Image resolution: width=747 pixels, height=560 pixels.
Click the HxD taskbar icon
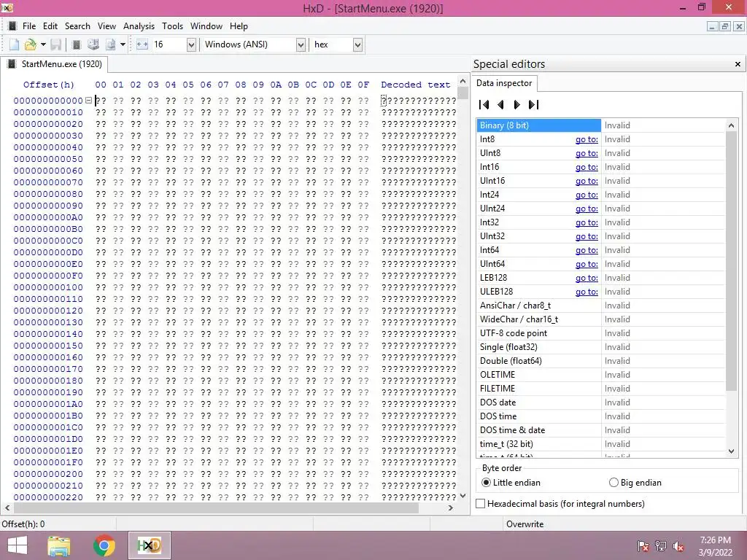click(149, 545)
